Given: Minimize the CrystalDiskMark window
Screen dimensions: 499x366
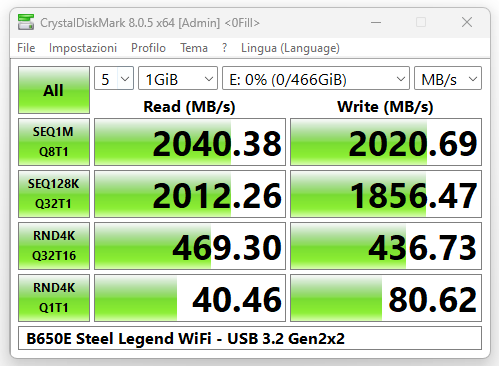Looking at the screenshot, I should coord(376,22).
